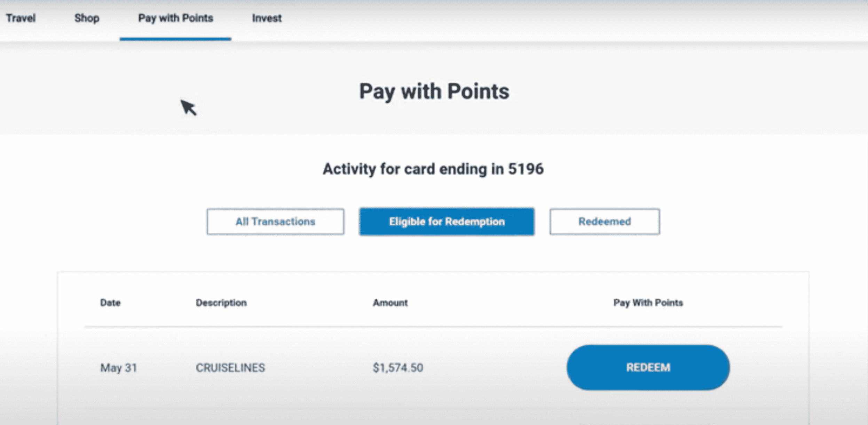
Task: Open the Shop tab
Action: pos(87,18)
